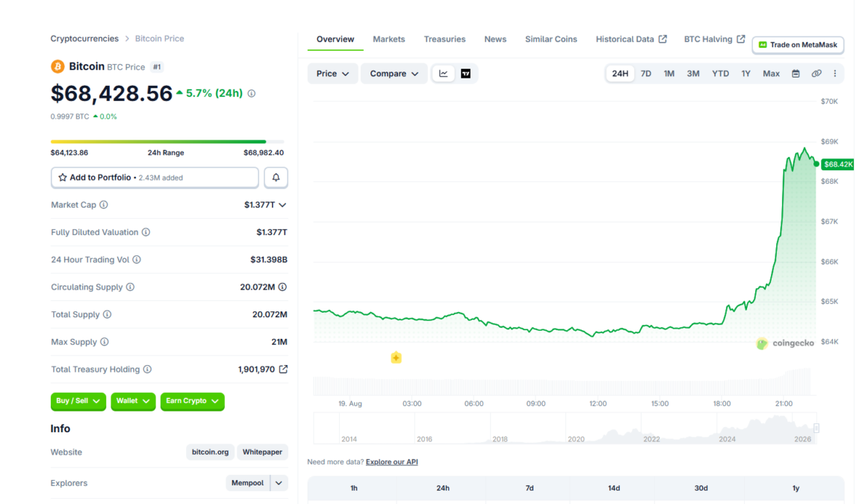The image size is (862, 504).
Task: Click the 14d performance column header
Action: (x=614, y=488)
